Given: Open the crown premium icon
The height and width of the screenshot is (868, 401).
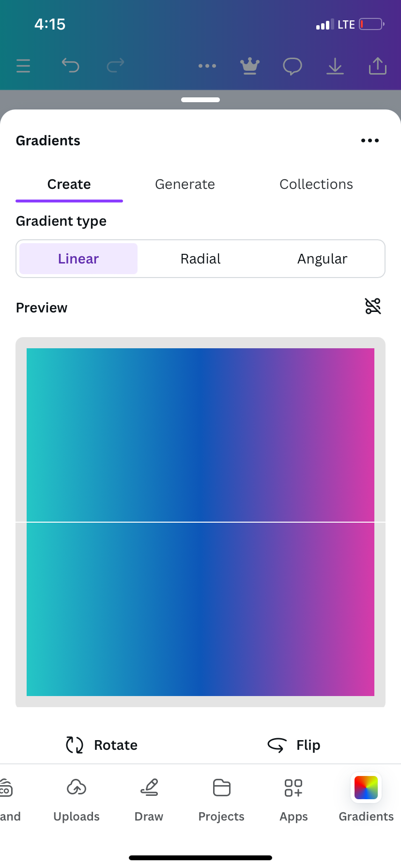Looking at the screenshot, I should pyautogui.click(x=250, y=66).
